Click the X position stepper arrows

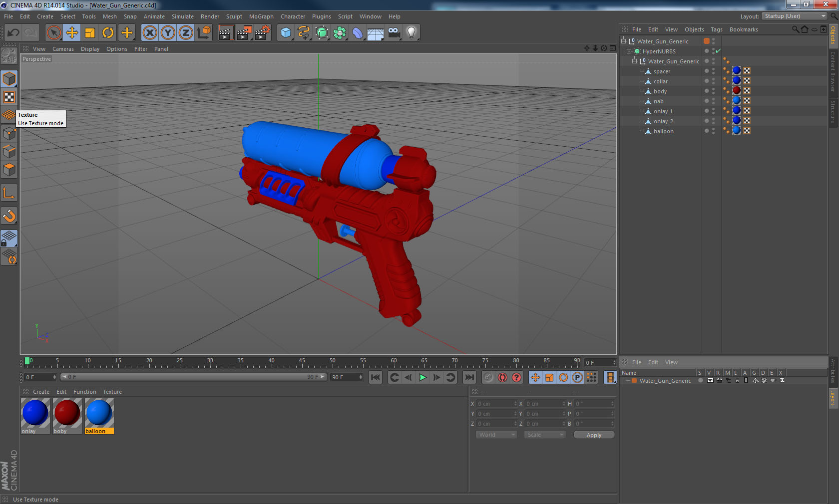[x=515, y=404]
